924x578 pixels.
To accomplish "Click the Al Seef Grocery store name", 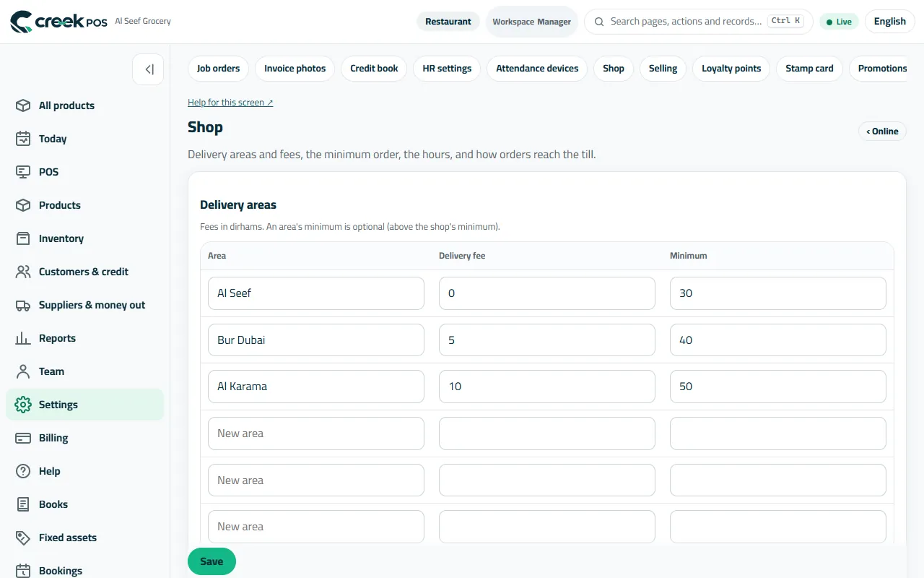I will click(143, 22).
